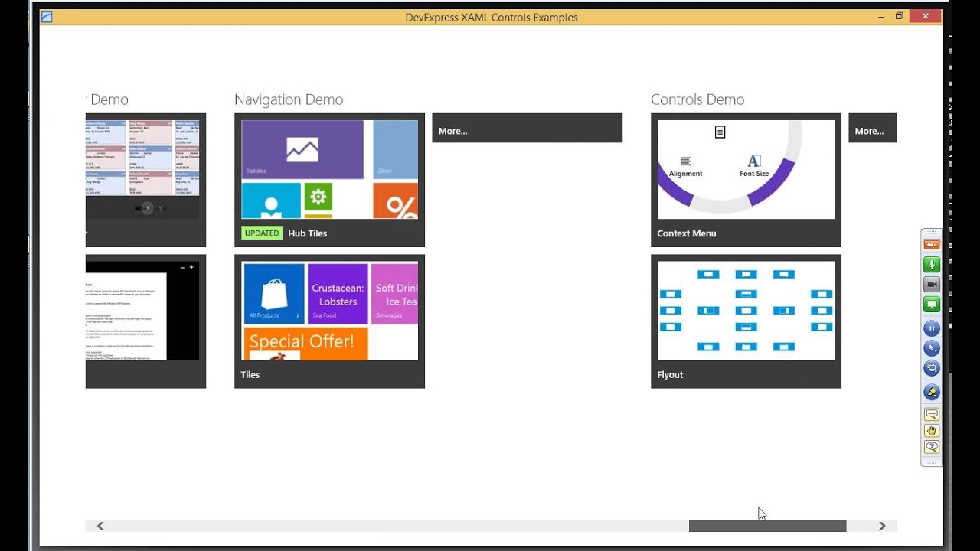Image resolution: width=980 pixels, height=551 pixels.
Task: Click the Statistics chart icon in Hub Tiles
Action: tap(302, 149)
